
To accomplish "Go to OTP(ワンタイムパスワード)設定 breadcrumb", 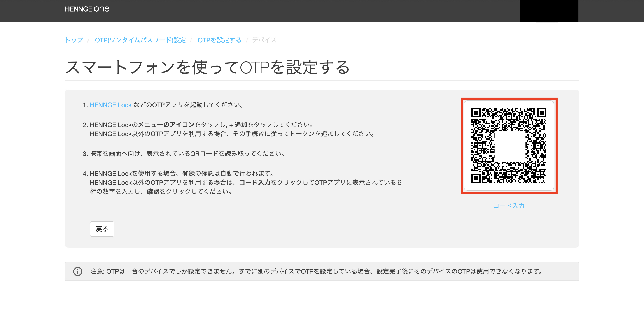I will pos(140,40).
